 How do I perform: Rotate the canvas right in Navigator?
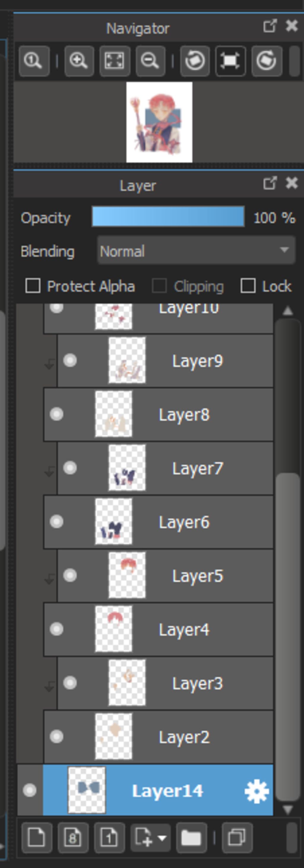tap(267, 61)
